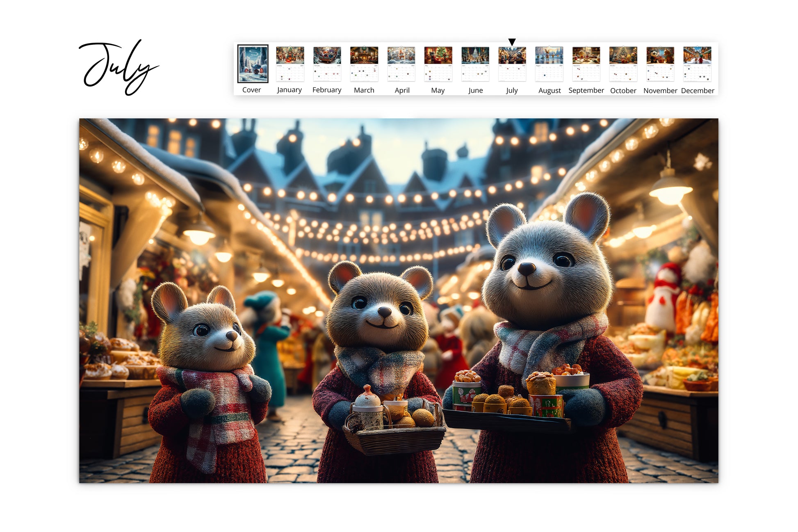Click the "March" label
The height and width of the screenshot is (532, 798).
(364, 90)
